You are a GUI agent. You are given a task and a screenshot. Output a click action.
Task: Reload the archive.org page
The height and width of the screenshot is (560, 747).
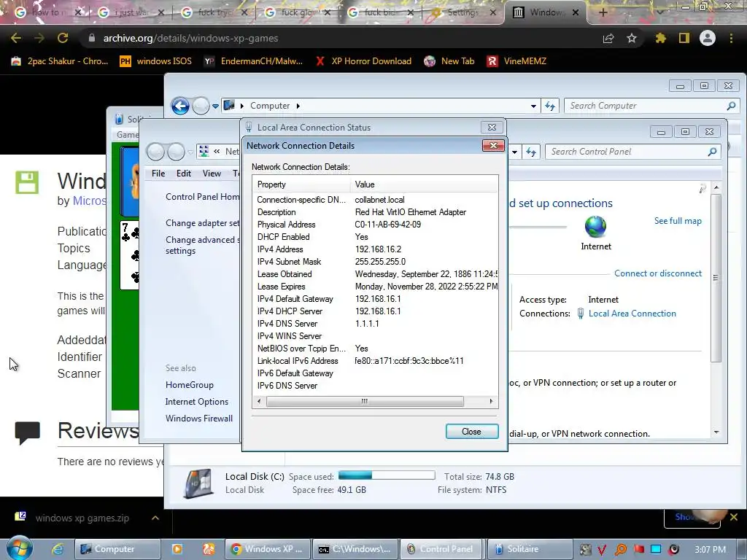click(x=63, y=38)
